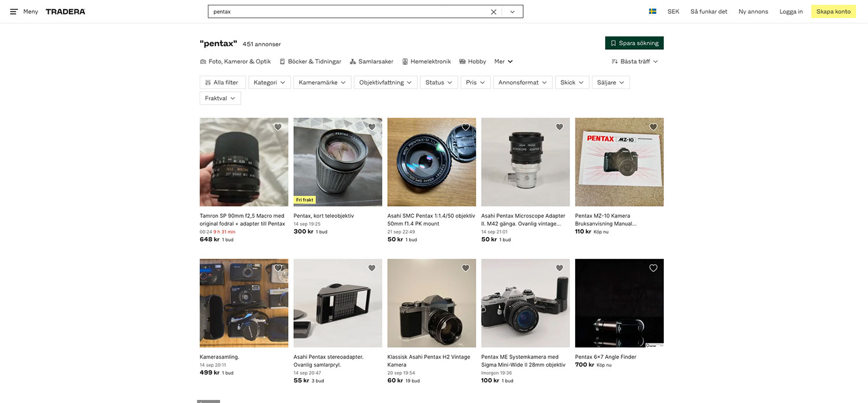868x403 pixels.
Task: Open the Pentax ME Systemkamera thumbnail
Action: 525,303
